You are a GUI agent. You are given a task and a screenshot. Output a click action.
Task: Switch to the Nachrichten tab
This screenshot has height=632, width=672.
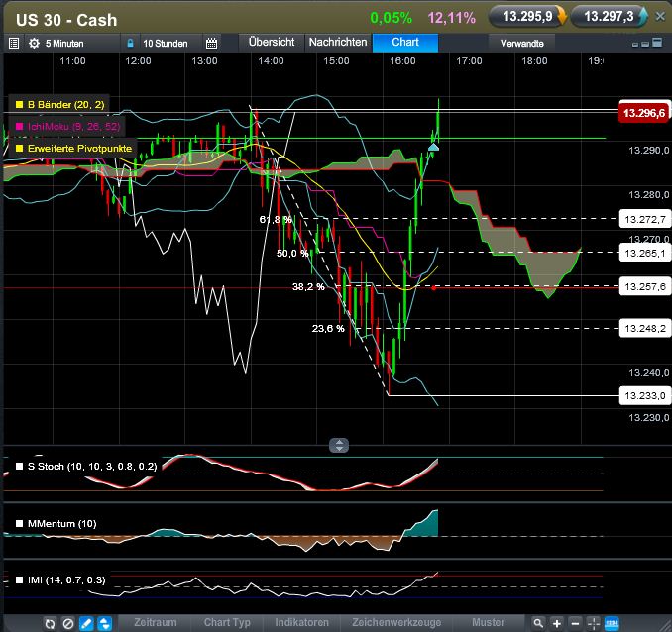coord(338,42)
